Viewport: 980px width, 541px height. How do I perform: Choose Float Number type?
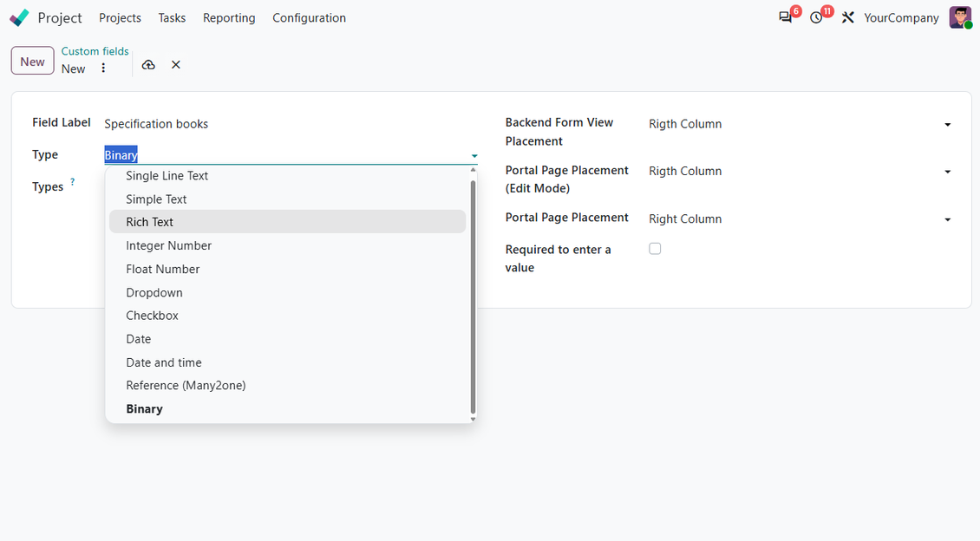pos(288,270)
